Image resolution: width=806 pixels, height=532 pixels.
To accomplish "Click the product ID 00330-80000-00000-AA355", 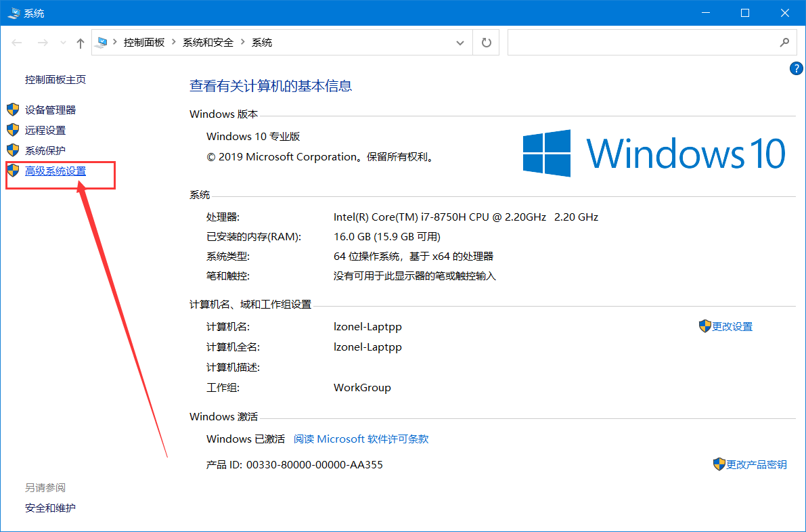I will [315, 465].
